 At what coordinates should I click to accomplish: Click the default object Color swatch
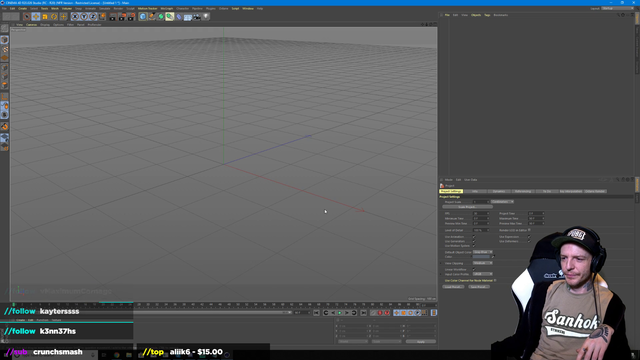(x=481, y=257)
